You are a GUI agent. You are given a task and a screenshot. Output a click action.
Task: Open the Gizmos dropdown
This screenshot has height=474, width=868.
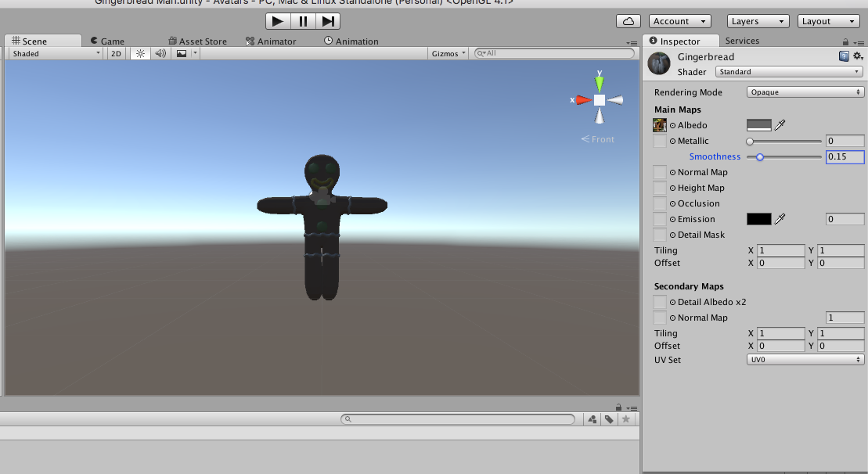448,54
